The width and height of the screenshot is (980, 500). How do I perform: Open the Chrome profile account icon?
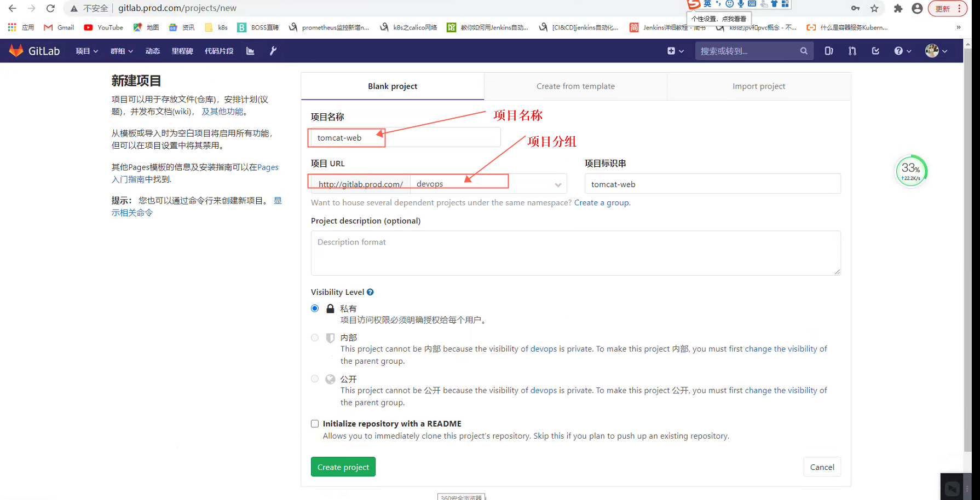click(917, 8)
